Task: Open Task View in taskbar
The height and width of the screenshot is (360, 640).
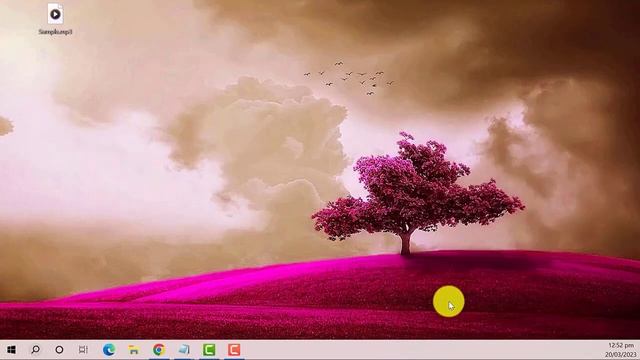Action: coord(83,350)
